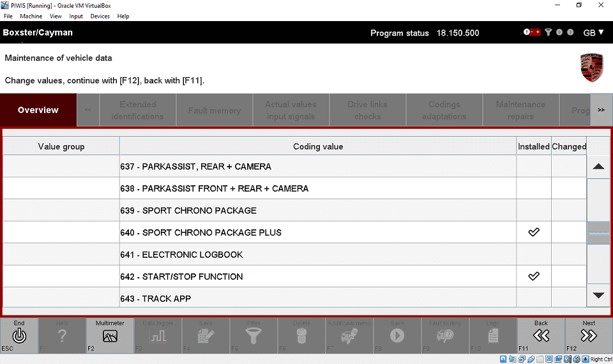Toggle Installed checkmark for Start/Stop Function
Screen dimensions: 613x364
pos(534,277)
